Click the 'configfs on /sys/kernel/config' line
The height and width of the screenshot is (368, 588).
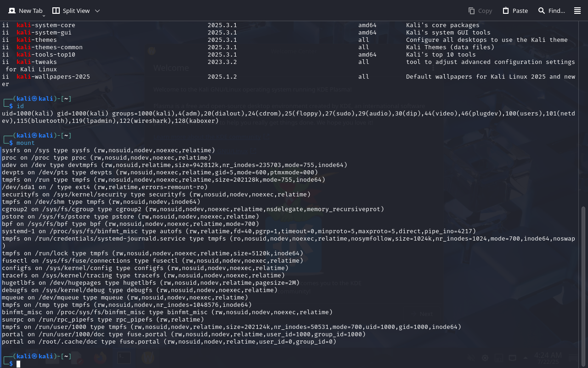(145, 268)
